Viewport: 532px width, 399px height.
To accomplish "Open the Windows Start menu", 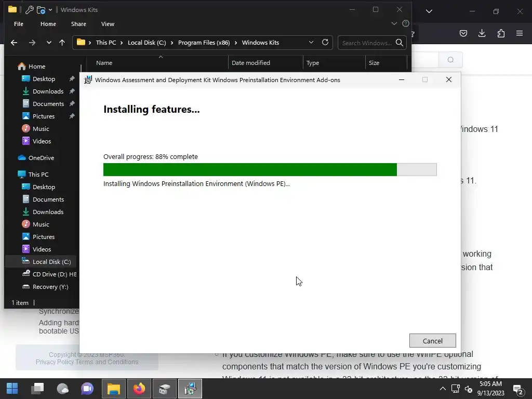I will (x=12, y=389).
